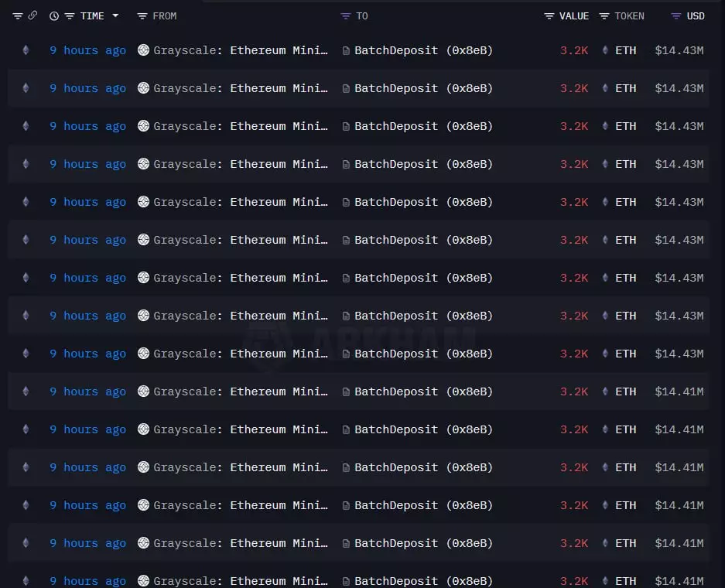Viewport: 725px width, 588px height.
Task: Expand the TIME sort dropdown arrow
Action: point(115,15)
